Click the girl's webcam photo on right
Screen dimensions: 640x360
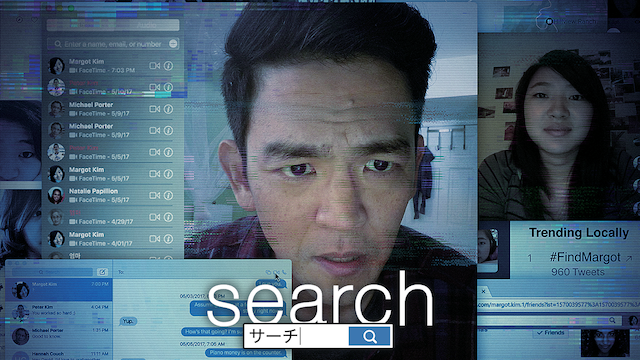tap(558, 127)
